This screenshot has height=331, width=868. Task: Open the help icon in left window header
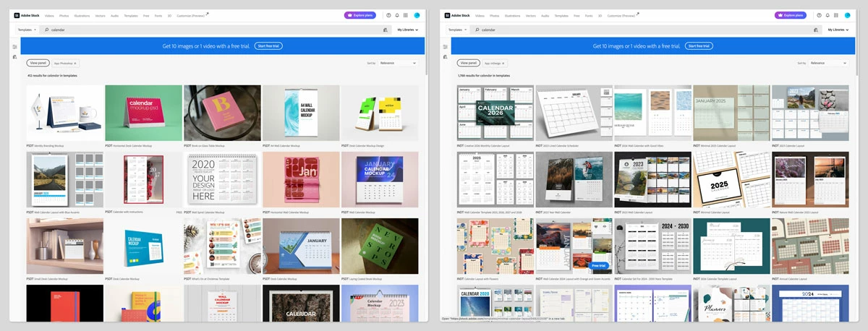click(x=388, y=15)
